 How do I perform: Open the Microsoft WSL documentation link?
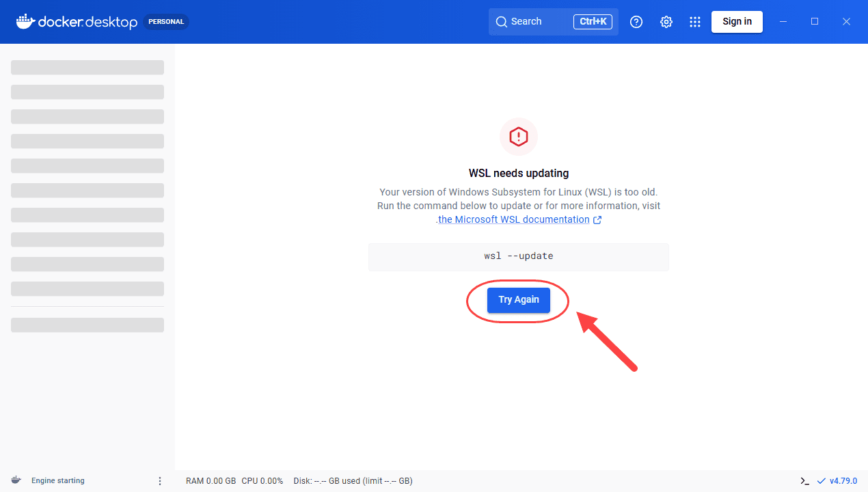coord(514,219)
